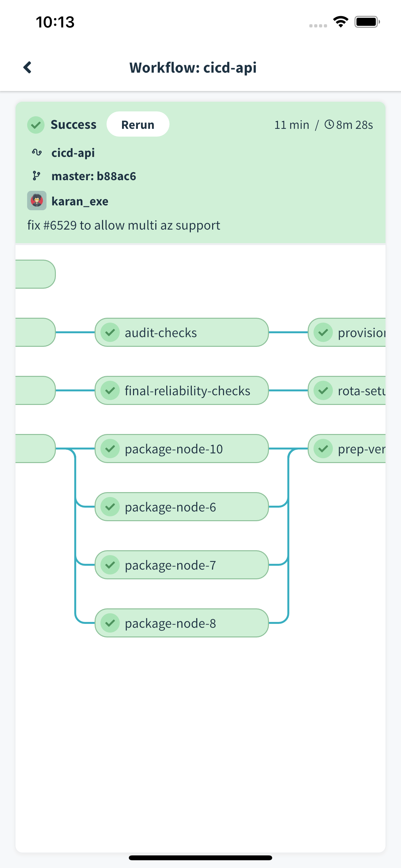Click the cellular signal dots indicator
This screenshot has width=401, height=868.
click(x=318, y=26)
